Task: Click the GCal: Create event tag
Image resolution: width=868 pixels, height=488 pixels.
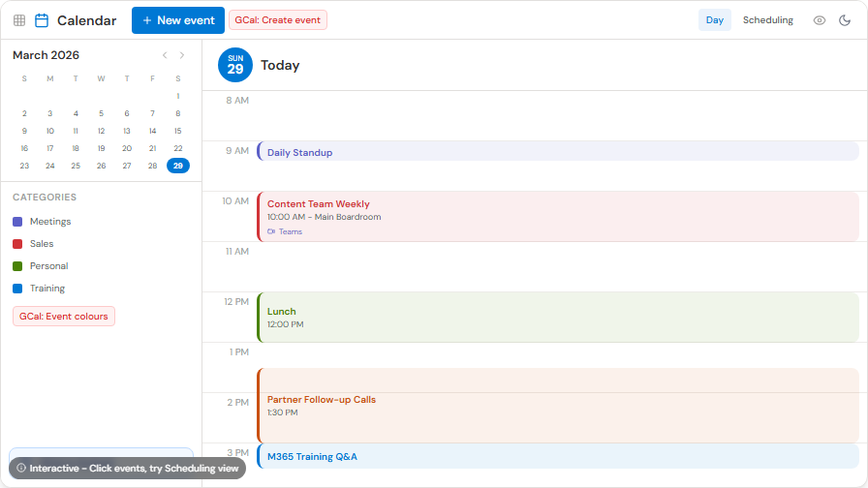Action: pos(277,20)
